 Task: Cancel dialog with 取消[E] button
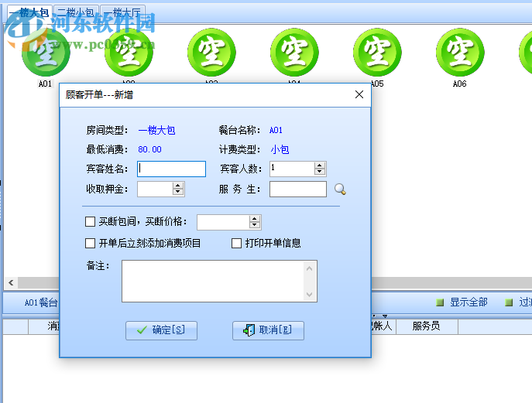268,330
